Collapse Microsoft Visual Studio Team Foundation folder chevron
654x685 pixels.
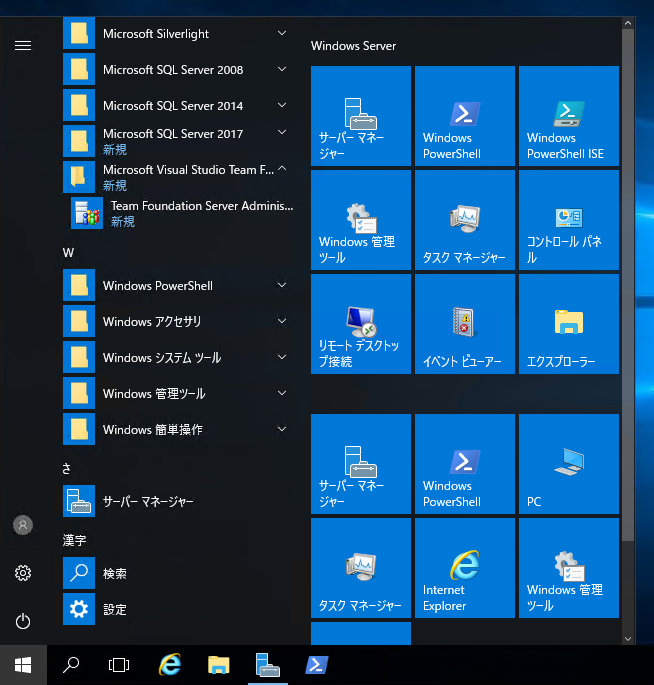tap(282, 168)
